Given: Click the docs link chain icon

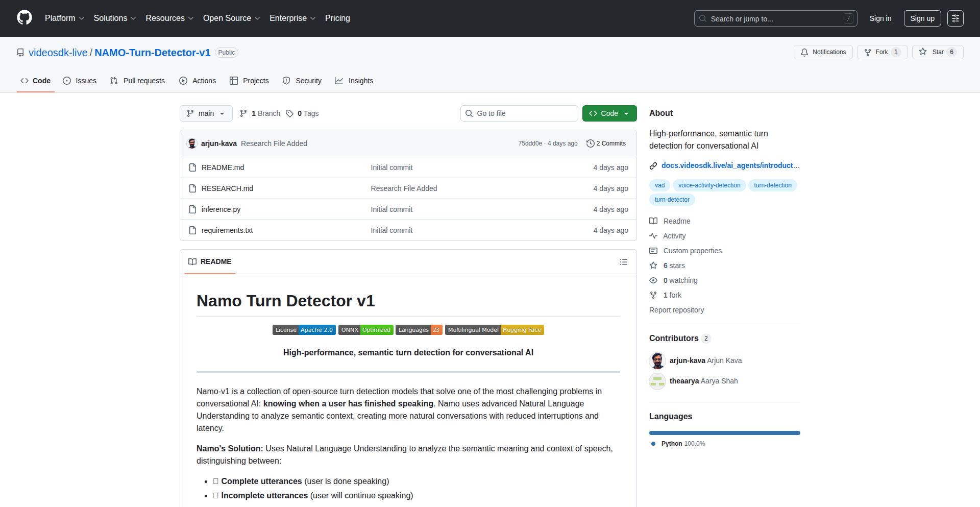Looking at the screenshot, I should (653, 165).
